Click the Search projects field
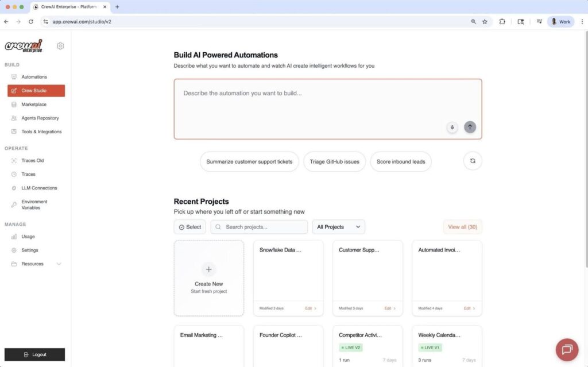The height and width of the screenshot is (367, 588). pyautogui.click(x=259, y=227)
